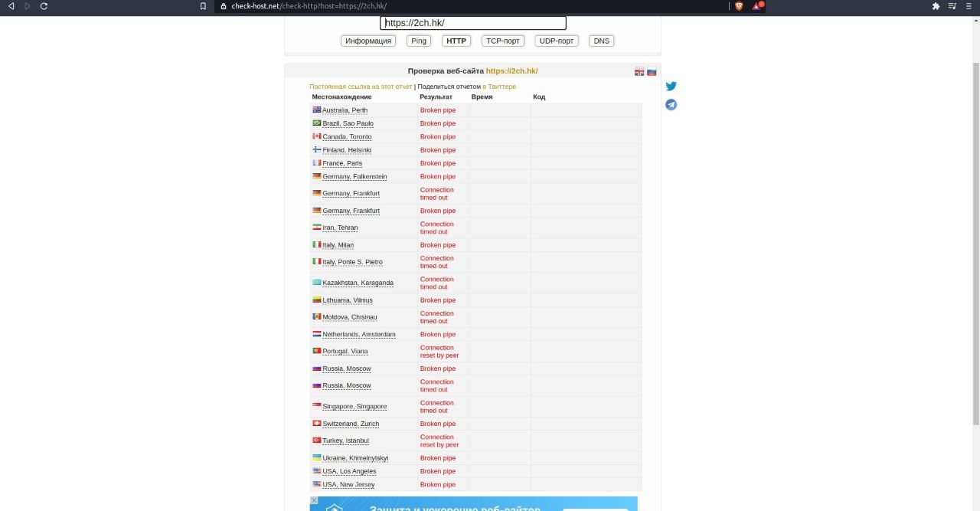The image size is (980, 511).
Task: Click the Turkey flag icon
Action: 317,441
